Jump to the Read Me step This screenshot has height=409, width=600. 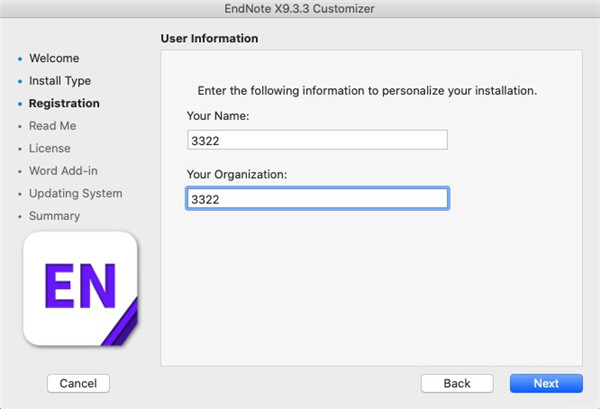[52, 126]
